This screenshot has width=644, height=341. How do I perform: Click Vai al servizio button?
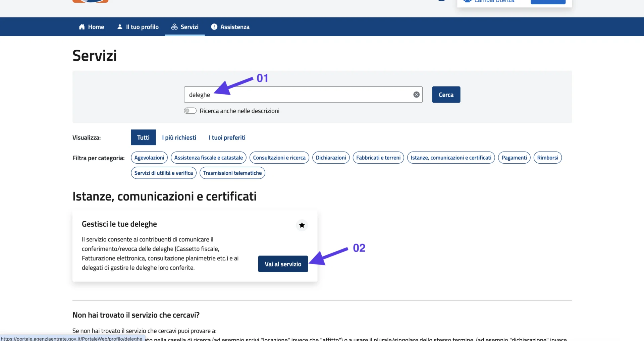[283, 264]
